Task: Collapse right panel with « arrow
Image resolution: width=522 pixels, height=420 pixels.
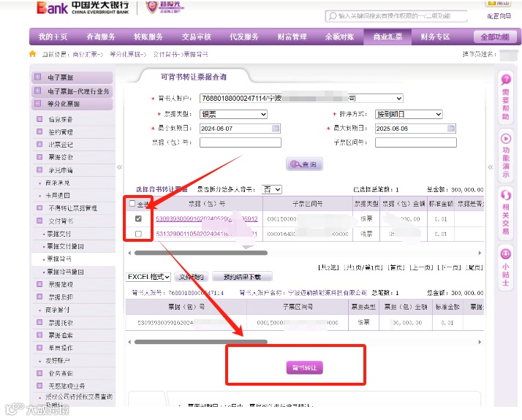Action: coord(491,167)
